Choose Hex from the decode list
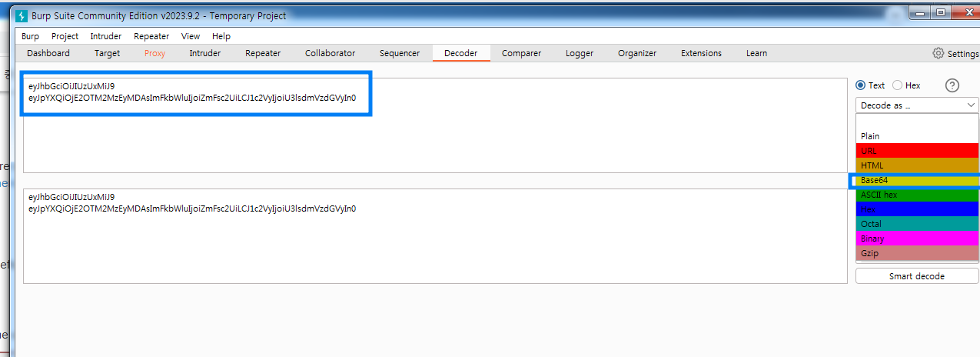This screenshot has height=357, width=980. (917, 209)
